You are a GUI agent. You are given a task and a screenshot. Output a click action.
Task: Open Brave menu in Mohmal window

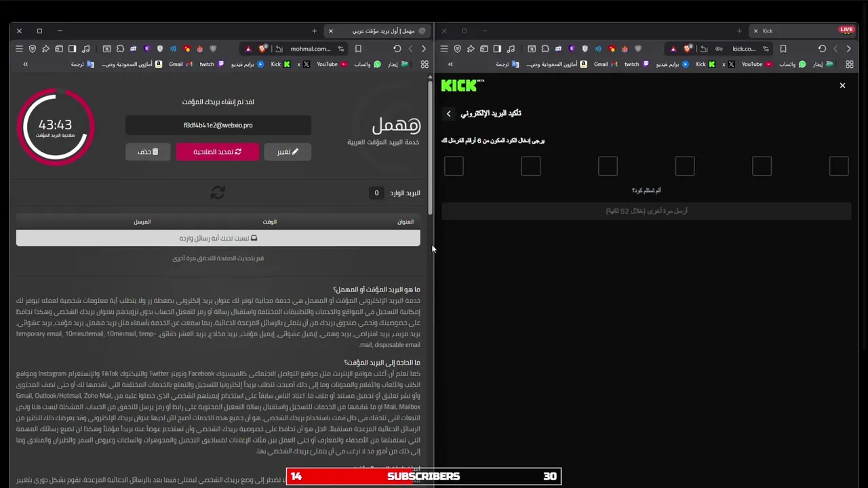[19, 49]
